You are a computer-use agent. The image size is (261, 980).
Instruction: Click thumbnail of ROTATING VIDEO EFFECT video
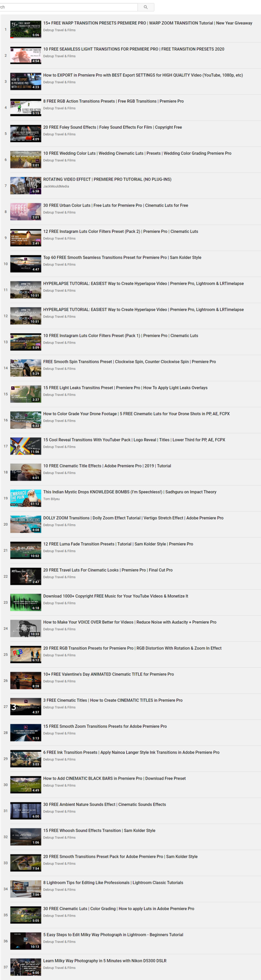tap(25, 186)
